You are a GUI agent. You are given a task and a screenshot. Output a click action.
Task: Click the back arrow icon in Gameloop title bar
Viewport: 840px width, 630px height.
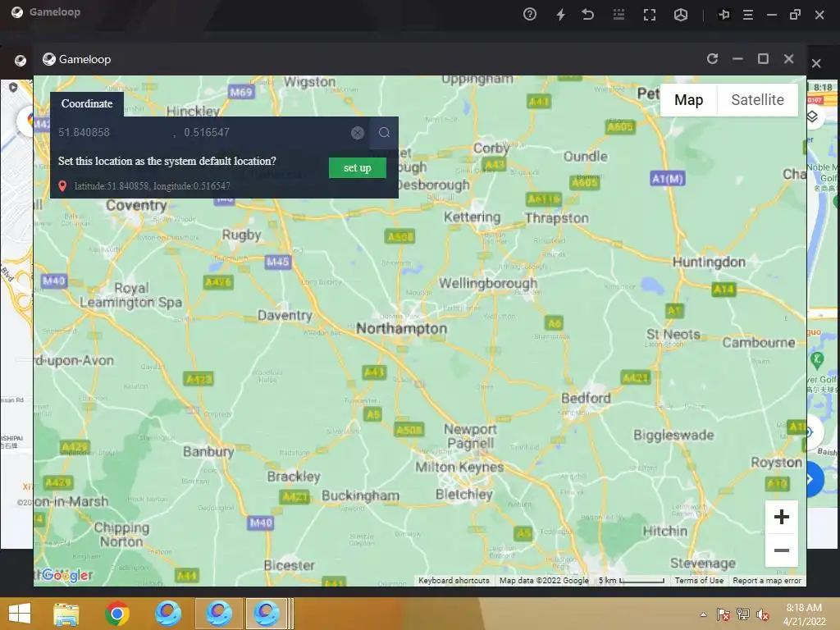pyautogui.click(x=587, y=15)
